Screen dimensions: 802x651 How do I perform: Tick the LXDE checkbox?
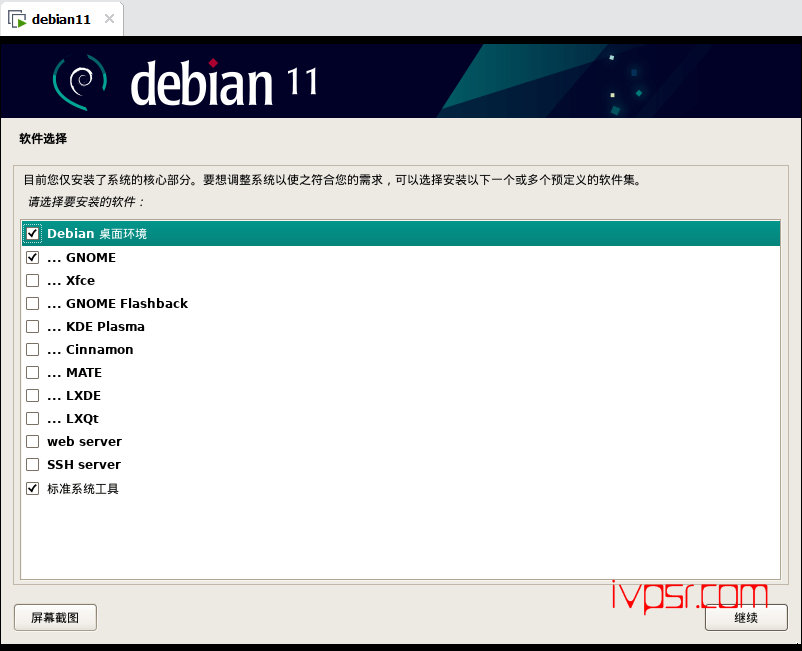pyautogui.click(x=32, y=395)
